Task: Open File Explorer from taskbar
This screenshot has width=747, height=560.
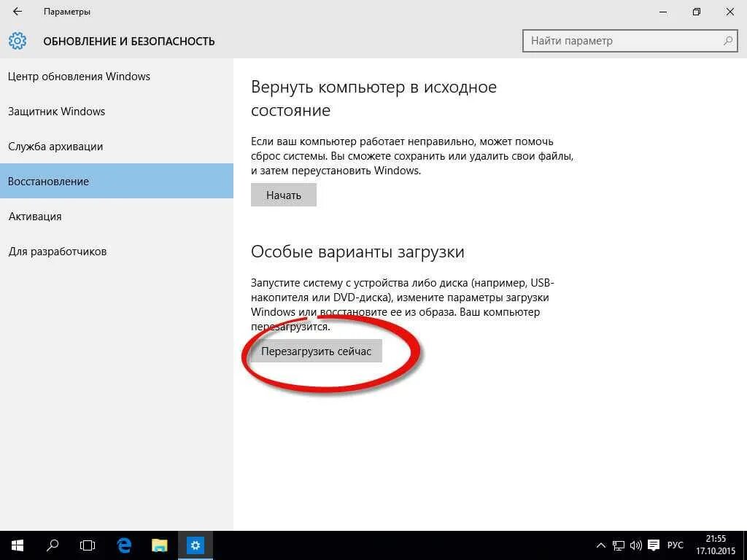Action: point(160,545)
